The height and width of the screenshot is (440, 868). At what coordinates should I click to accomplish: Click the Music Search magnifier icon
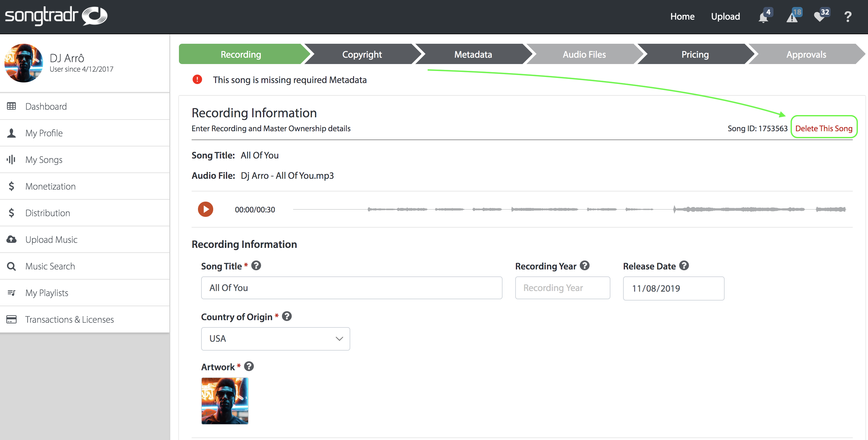point(11,266)
